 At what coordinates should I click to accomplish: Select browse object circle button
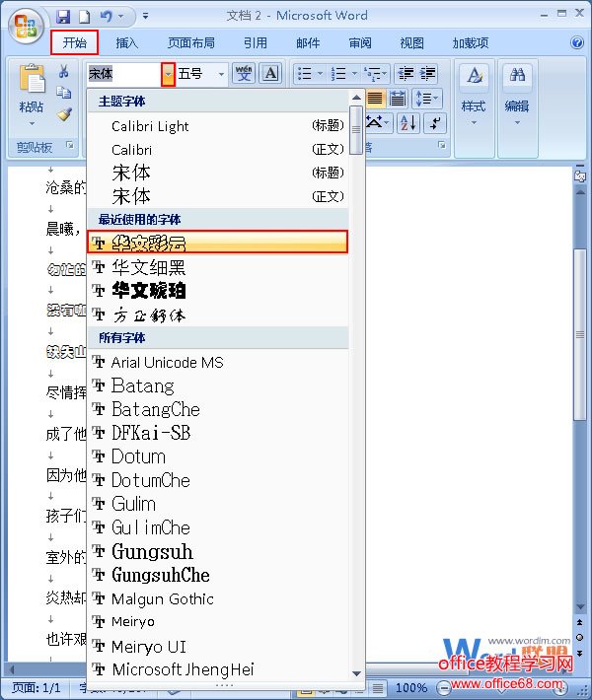pyautogui.click(x=579, y=637)
